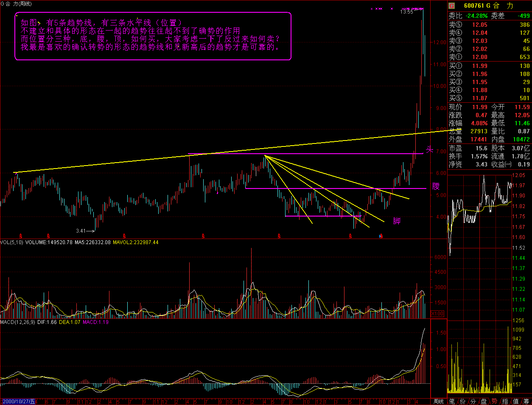Screen dimensions: 532x405
Task: Click the 卖③ 12.03 order row
Action: point(490,41)
